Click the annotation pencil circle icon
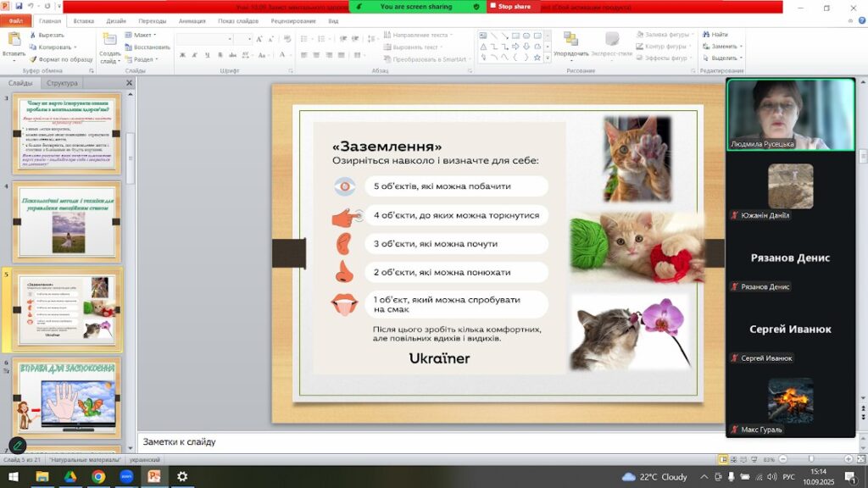Screen dimensions: 868x488 (17, 446)
